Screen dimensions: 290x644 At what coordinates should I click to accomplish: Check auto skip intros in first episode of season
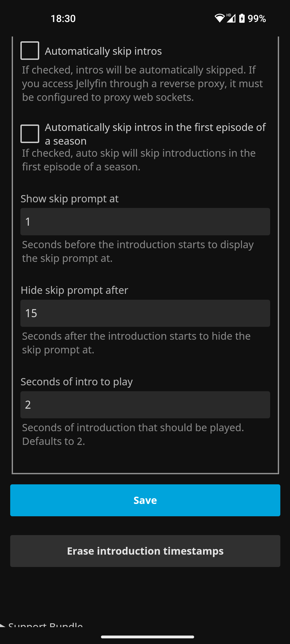(x=30, y=133)
